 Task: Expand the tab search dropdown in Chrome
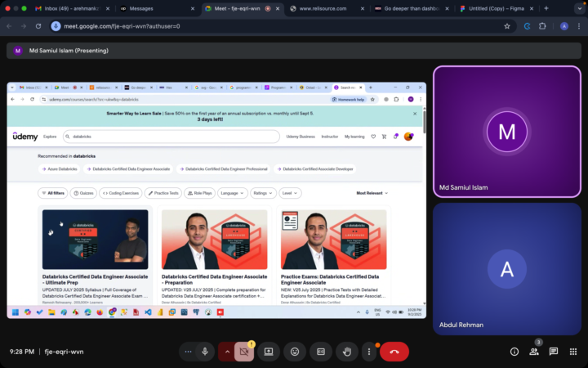click(x=579, y=8)
